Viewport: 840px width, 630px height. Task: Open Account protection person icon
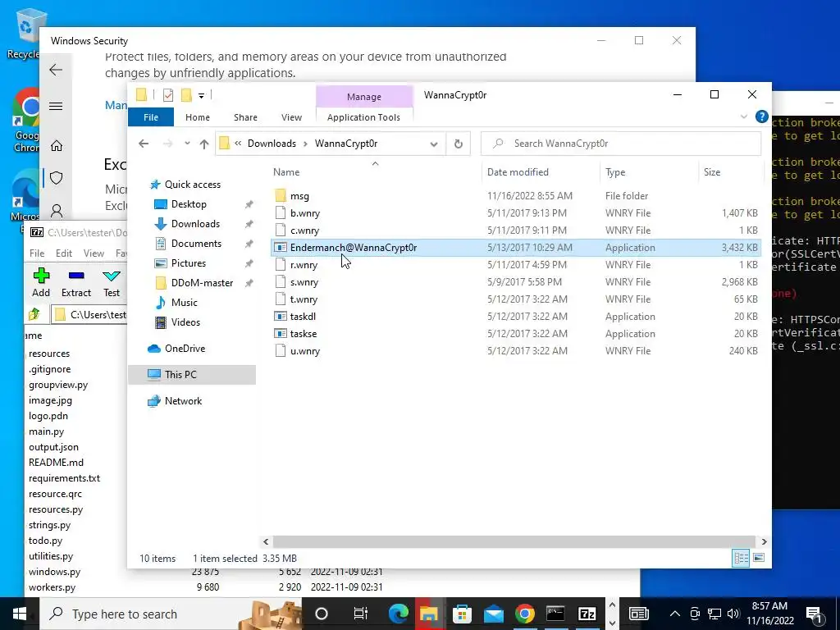57,211
